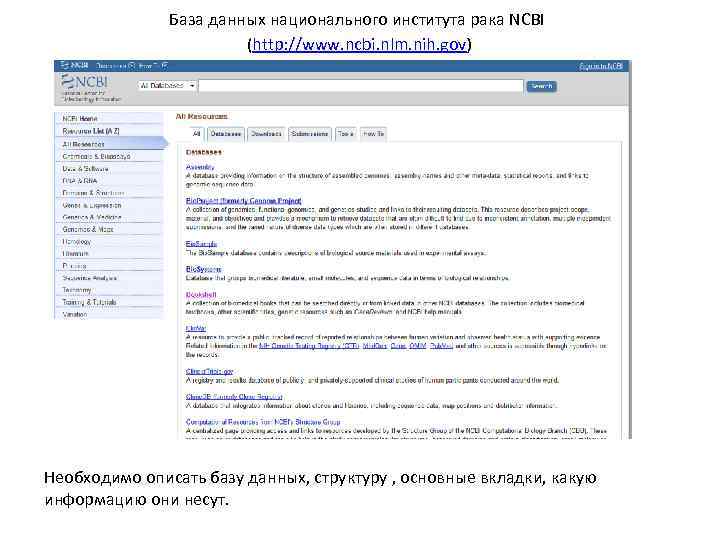Open the Bookshelf link
This screenshot has width=720, height=540.
[x=201, y=295]
